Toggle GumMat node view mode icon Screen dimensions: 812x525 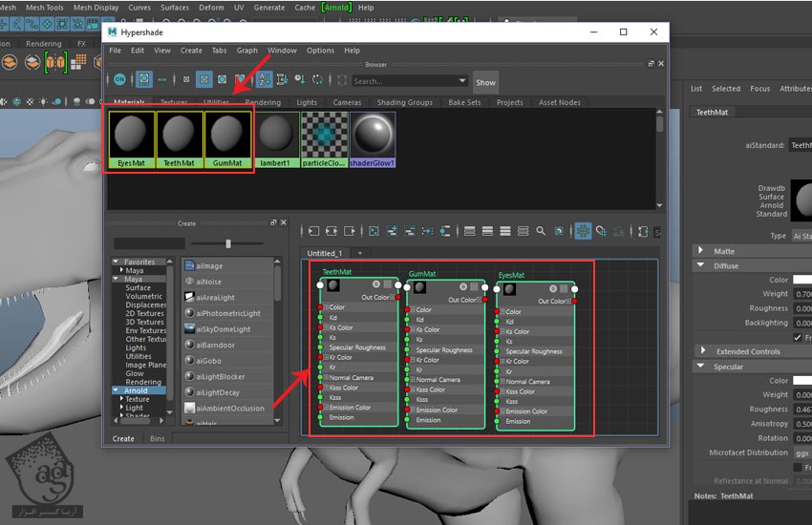tap(474, 286)
